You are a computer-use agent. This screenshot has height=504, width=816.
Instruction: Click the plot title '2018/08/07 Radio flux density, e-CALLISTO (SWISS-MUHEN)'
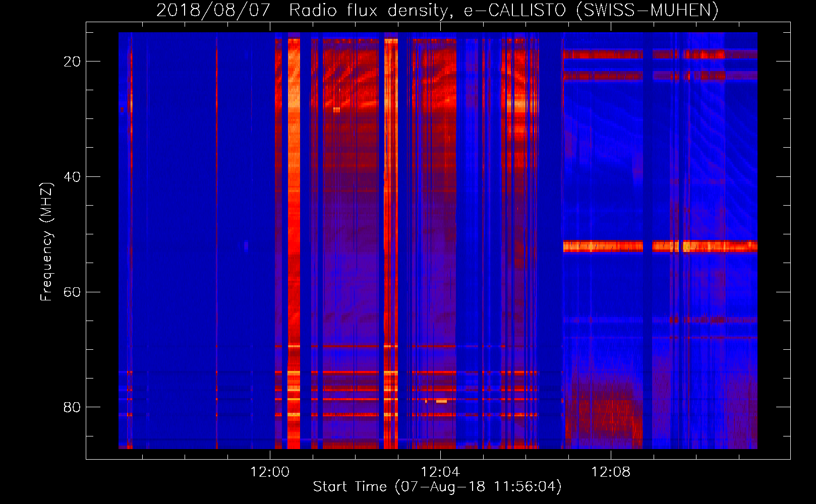437,11
